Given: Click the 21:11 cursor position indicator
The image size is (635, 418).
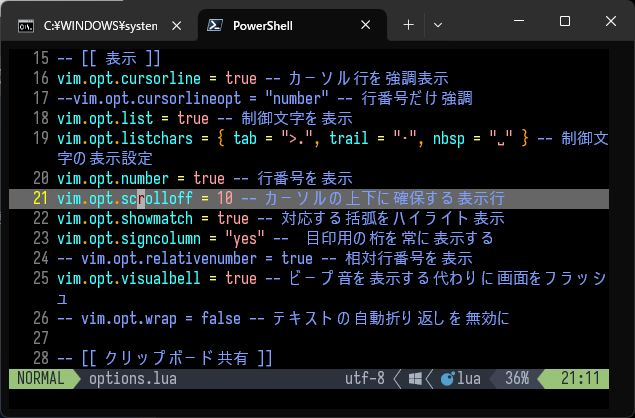Looking at the screenshot, I should [580, 379].
